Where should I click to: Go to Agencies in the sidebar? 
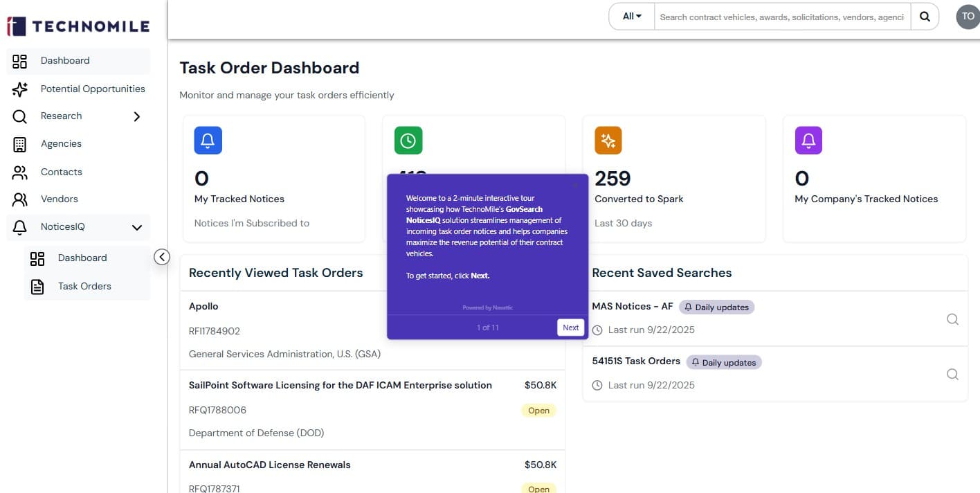tap(61, 143)
